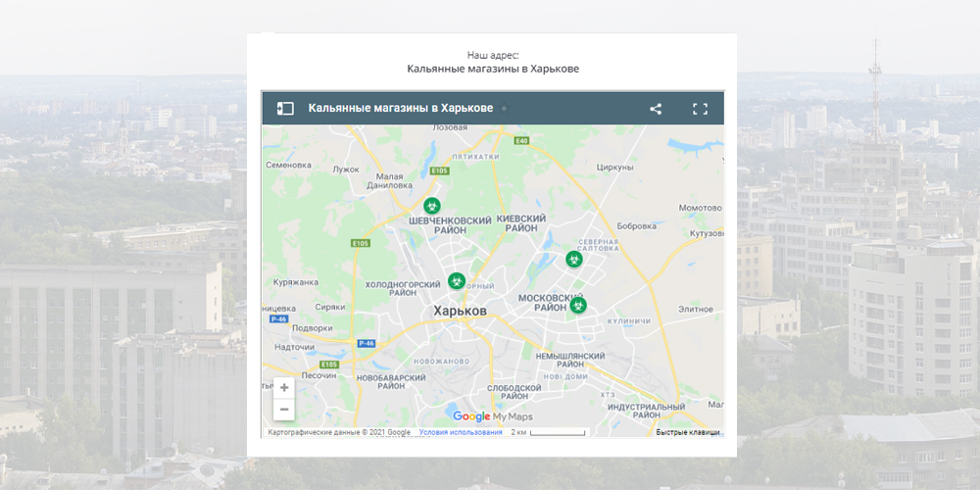980x490 pixels.
Task: Click the Лозовая place label
Action: (450, 127)
